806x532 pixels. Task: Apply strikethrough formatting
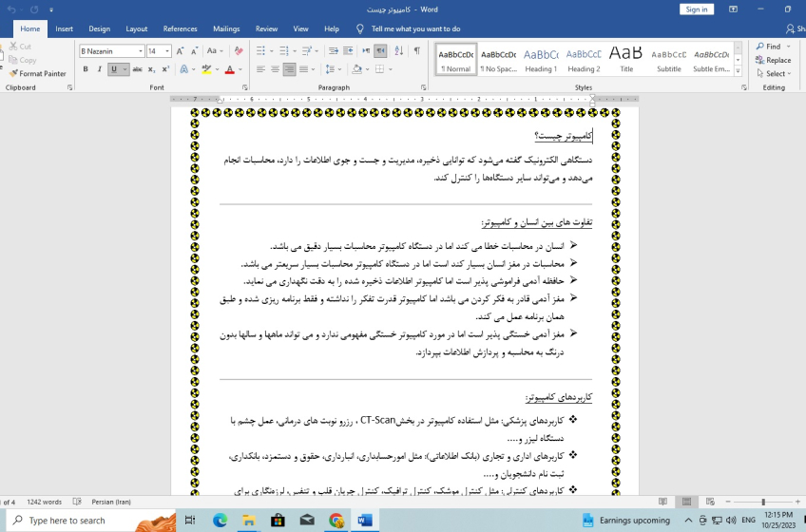(137, 69)
